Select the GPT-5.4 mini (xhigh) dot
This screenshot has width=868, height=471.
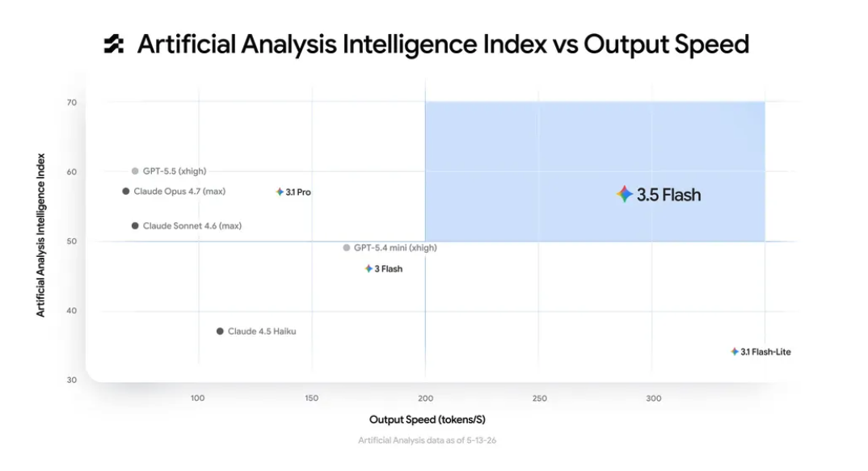pyautogui.click(x=347, y=247)
